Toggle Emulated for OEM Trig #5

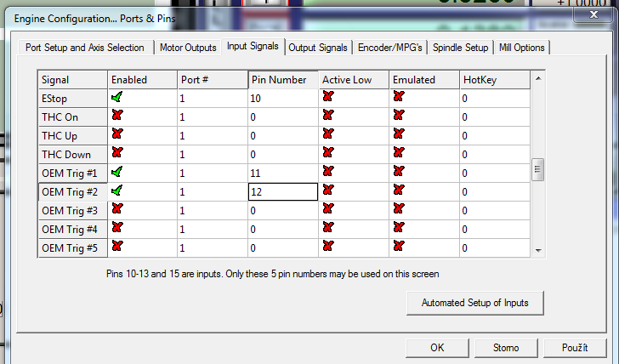click(x=399, y=246)
